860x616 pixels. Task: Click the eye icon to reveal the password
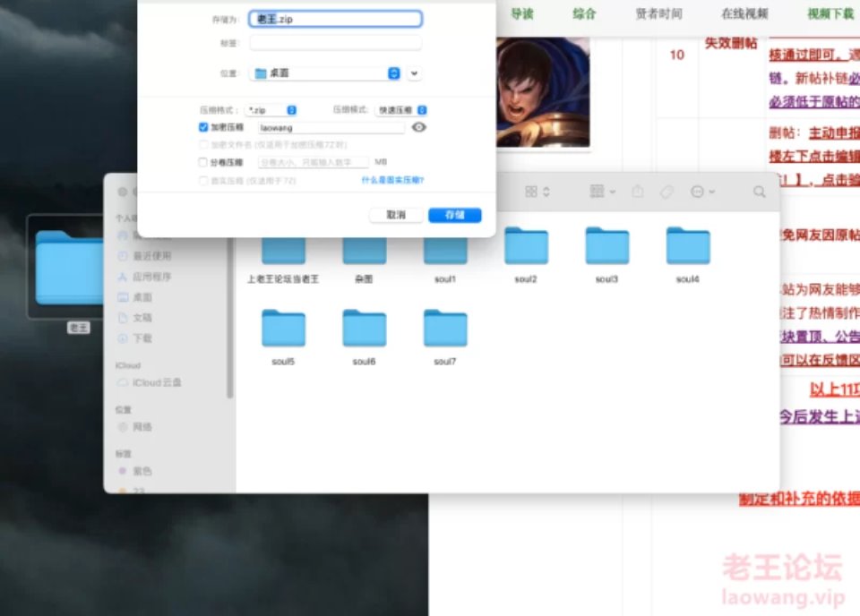pos(417,128)
